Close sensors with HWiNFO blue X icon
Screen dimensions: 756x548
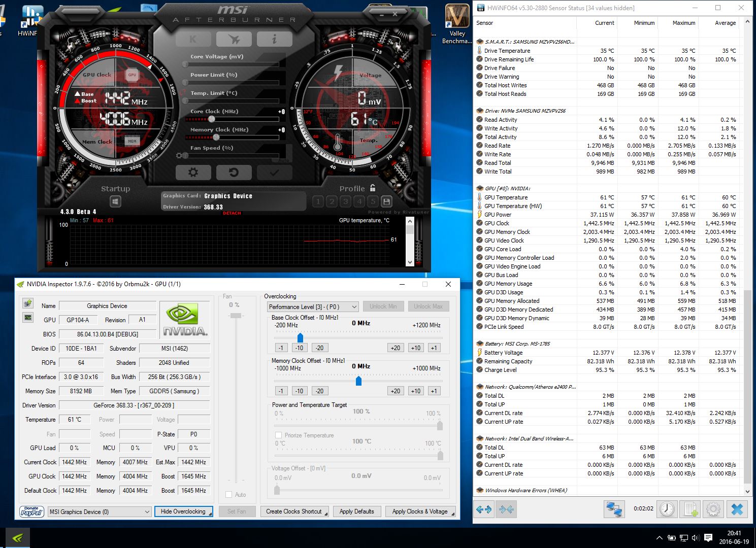tap(737, 509)
